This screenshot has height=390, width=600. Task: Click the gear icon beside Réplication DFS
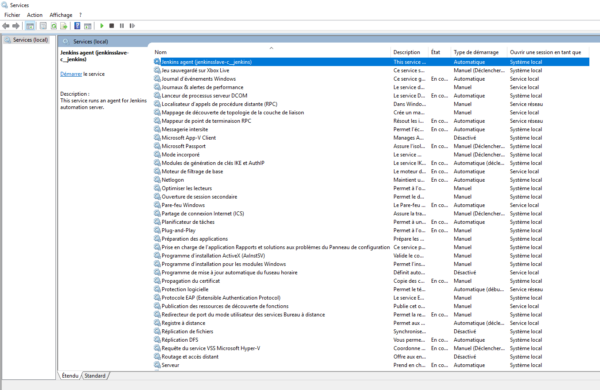157,339
